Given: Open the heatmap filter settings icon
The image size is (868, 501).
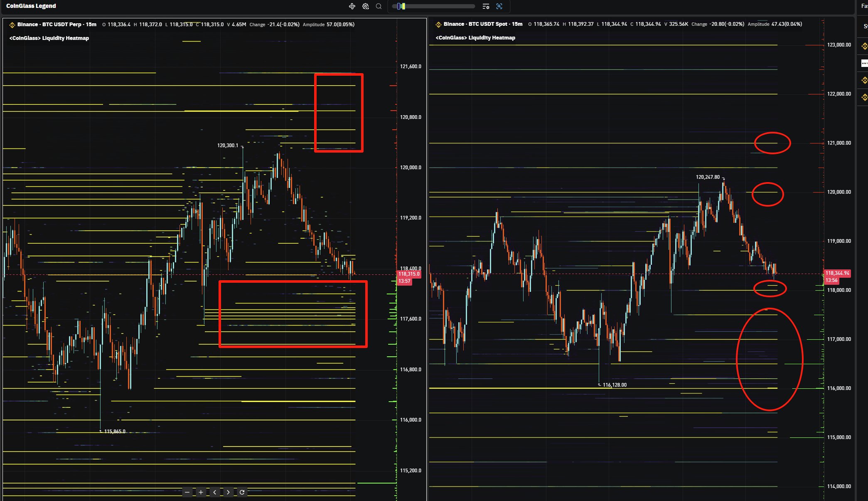Looking at the screenshot, I should pyautogui.click(x=486, y=6).
